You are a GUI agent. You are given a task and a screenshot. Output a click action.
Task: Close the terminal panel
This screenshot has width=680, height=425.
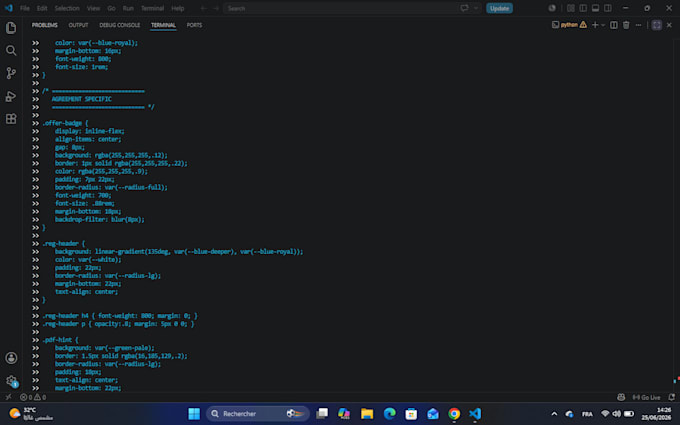(669, 25)
